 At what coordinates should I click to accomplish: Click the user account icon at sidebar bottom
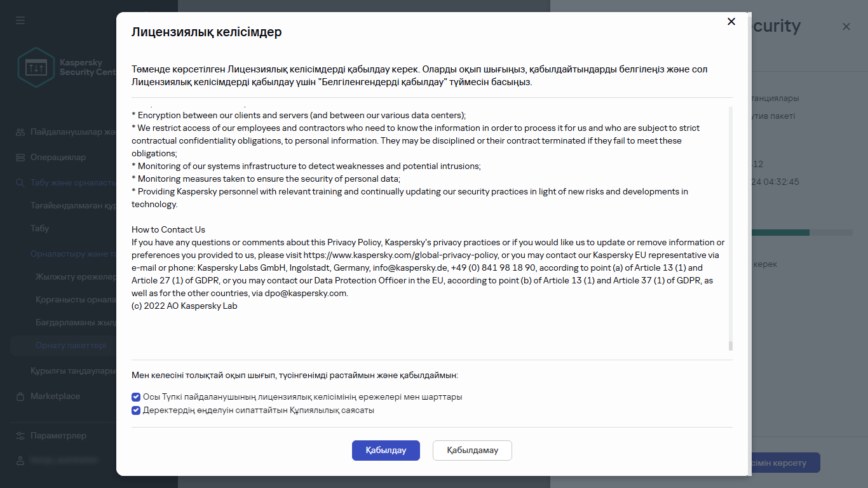(20, 460)
